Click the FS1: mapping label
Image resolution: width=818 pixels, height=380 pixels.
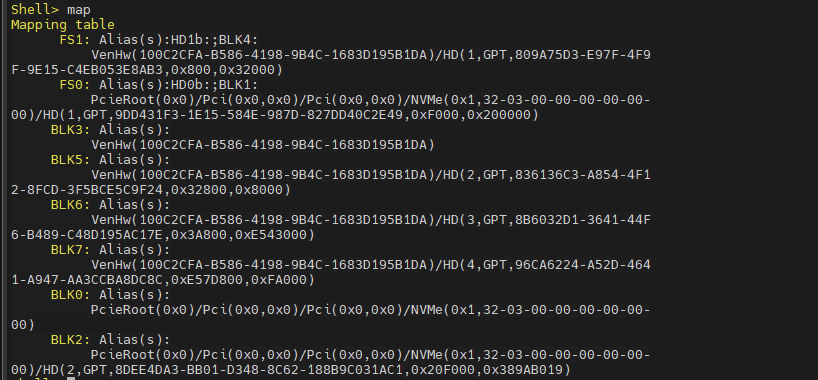coord(75,40)
